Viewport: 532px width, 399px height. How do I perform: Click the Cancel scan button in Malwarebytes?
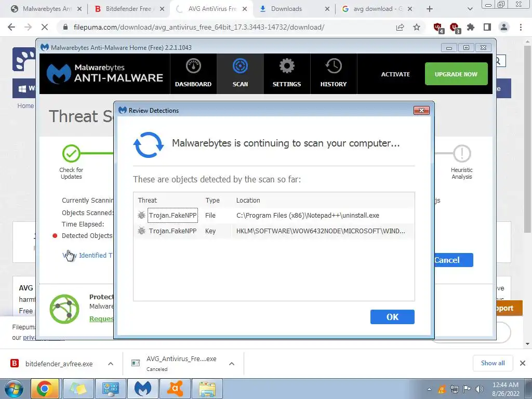[x=453, y=260]
